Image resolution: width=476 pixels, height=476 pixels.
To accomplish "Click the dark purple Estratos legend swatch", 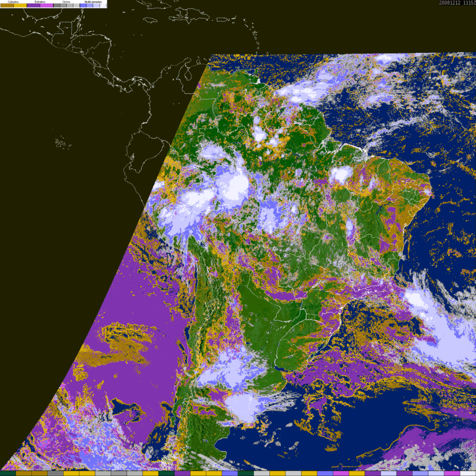I will tap(33, 5).
